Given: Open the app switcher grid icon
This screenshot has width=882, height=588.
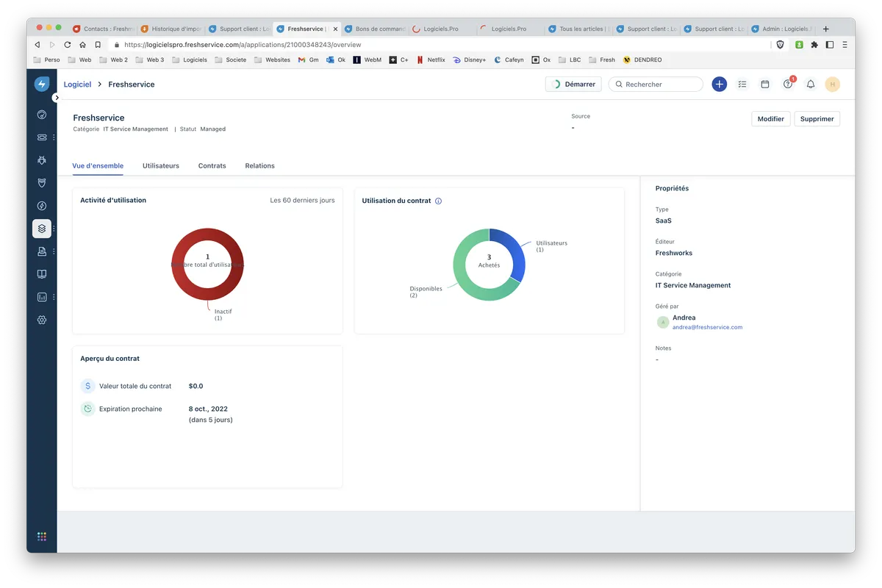Looking at the screenshot, I should (42, 537).
